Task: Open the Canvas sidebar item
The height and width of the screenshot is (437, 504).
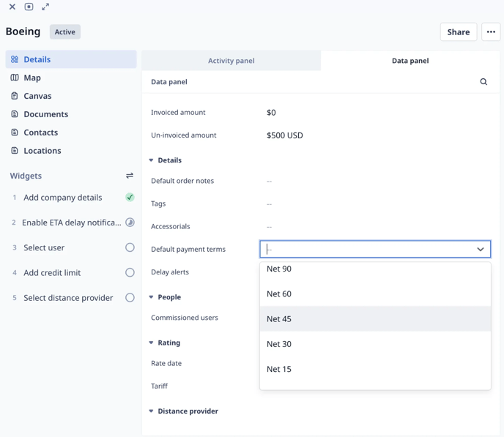Action: 71,96
